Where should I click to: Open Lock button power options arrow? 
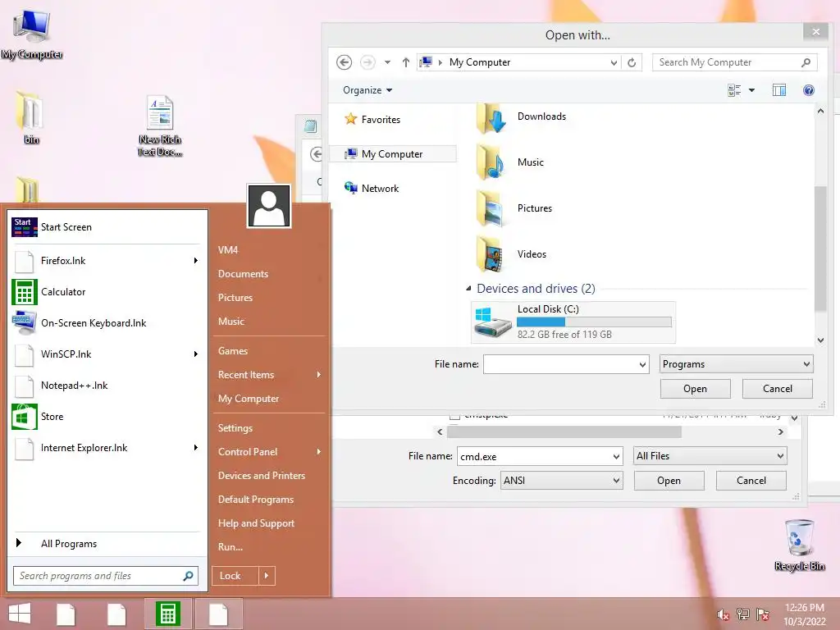pyautogui.click(x=267, y=576)
